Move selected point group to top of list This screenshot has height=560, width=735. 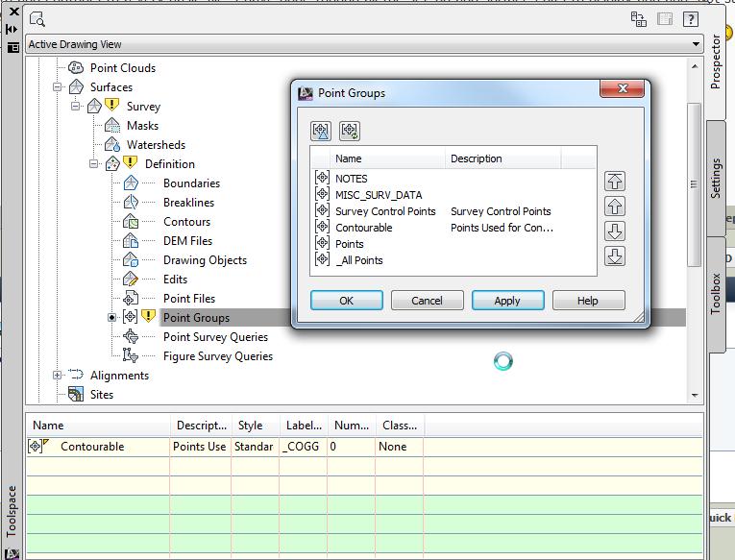click(615, 182)
